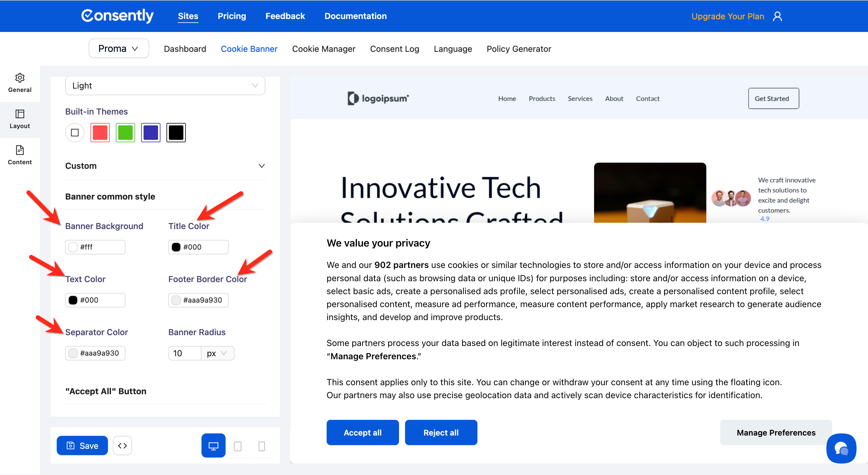Click the embed code icon button
868x475 pixels.
click(x=122, y=446)
